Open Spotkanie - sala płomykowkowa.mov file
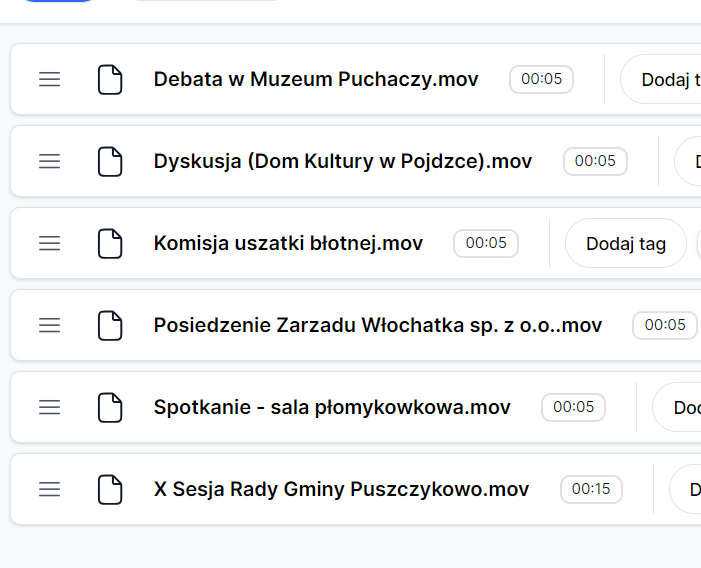The width and height of the screenshot is (701, 568). tap(332, 407)
